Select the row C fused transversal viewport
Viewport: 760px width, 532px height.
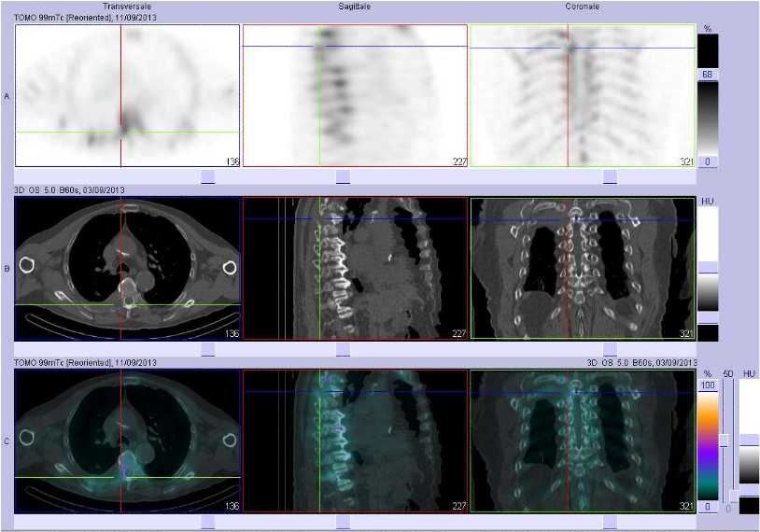(x=128, y=441)
